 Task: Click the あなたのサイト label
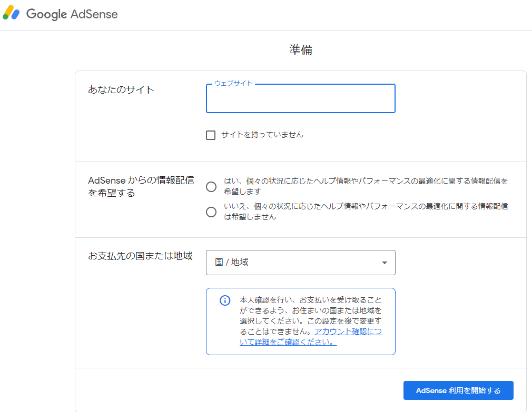pos(121,89)
